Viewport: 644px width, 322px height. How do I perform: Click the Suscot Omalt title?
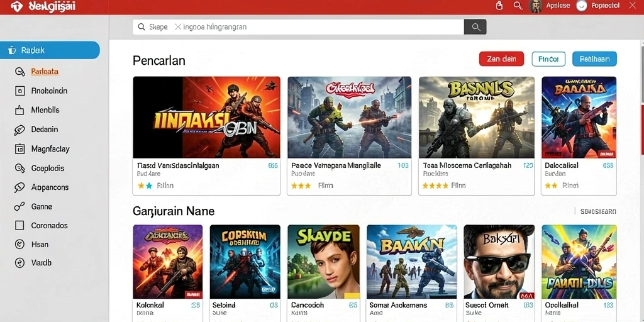click(487, 305)
